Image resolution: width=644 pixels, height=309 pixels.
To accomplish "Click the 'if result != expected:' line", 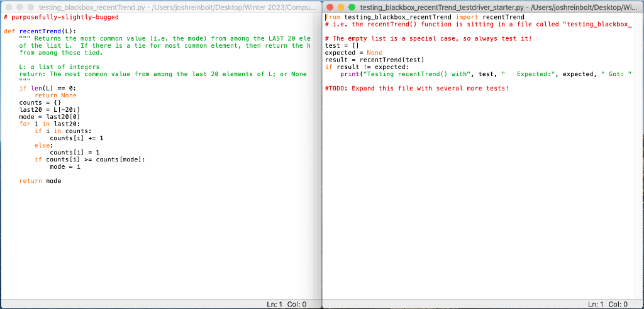I will (367, 67).
